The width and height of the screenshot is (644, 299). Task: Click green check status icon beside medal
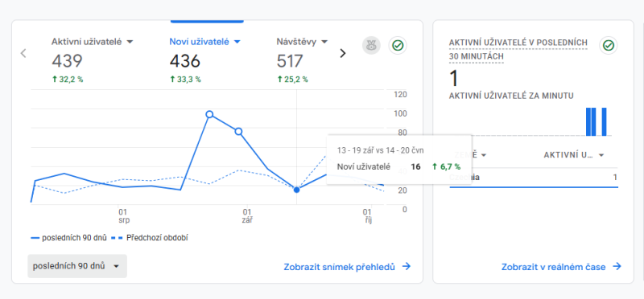coord(398,46)
